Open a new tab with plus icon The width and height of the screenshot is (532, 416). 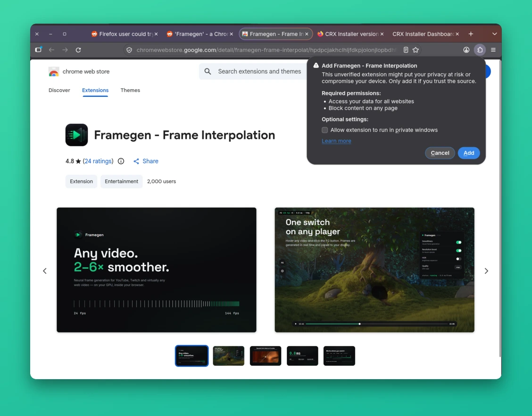pos(471,34)
